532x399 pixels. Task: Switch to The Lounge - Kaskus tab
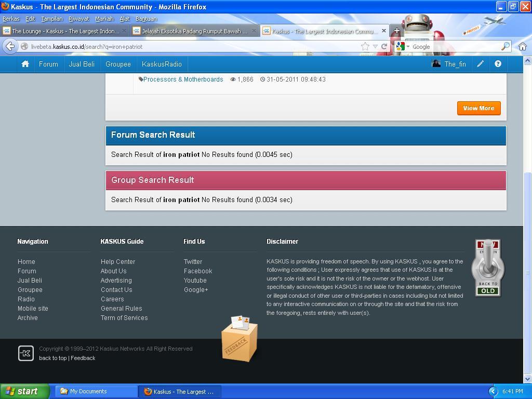coord(64,31)
